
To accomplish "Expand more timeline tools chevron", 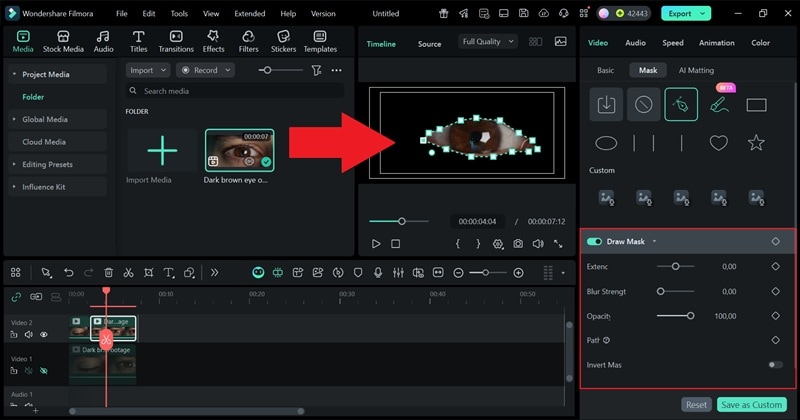I will (x=214, y=273).
